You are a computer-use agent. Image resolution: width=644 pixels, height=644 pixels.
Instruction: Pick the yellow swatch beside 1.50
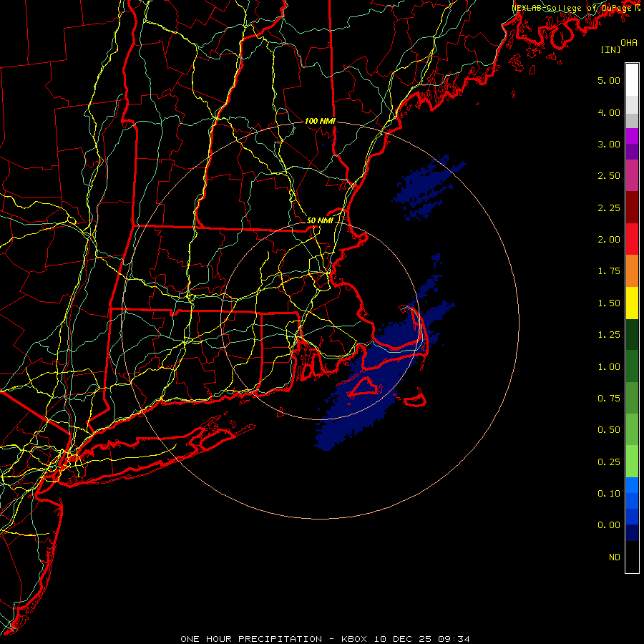coord(632,303)
